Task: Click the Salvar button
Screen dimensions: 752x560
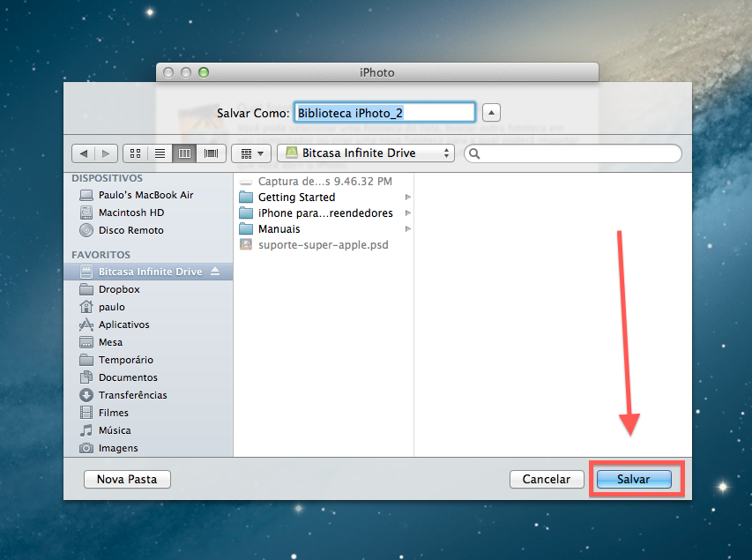Action: tap(634, 480)
